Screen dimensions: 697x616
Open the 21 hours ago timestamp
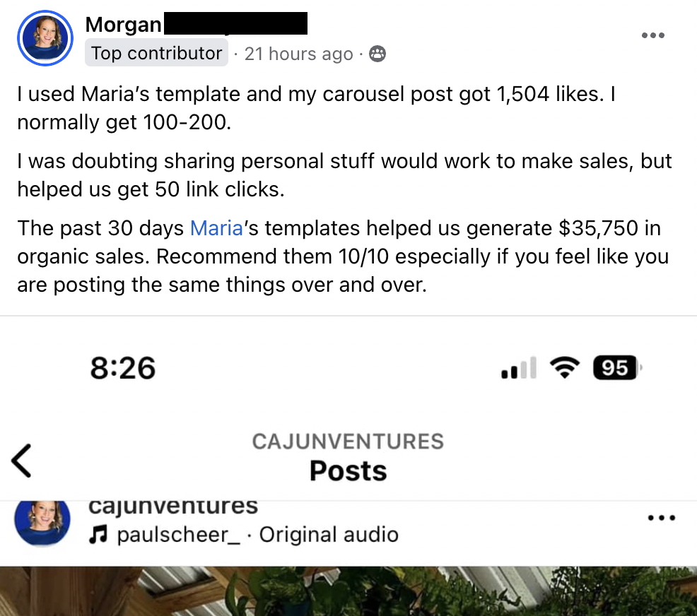pyautogui.click(x=298, y=54)
